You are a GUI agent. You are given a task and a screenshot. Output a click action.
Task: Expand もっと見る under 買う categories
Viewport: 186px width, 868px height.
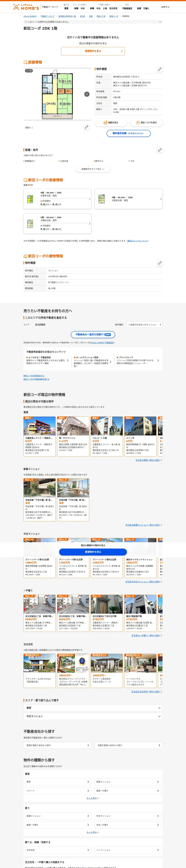pyautogui.click(x=93, y=832)
